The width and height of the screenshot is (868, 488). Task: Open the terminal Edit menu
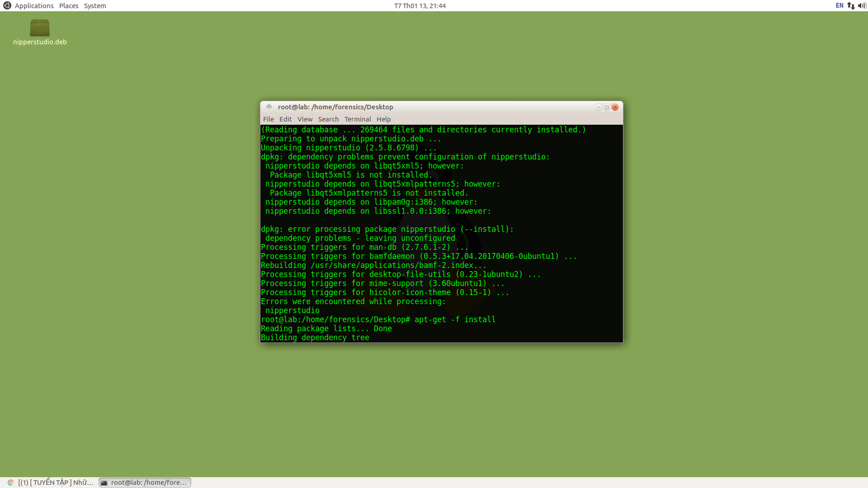tap(286, 119)
